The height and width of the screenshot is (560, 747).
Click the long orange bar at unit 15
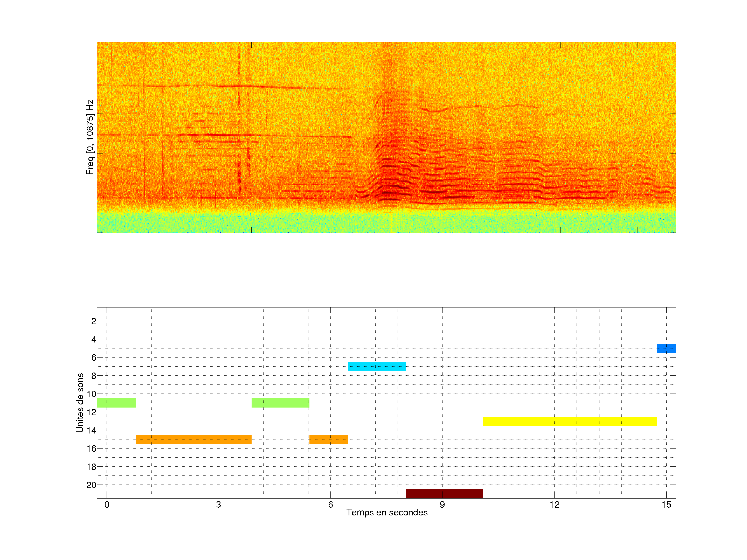tap(193, 439)
